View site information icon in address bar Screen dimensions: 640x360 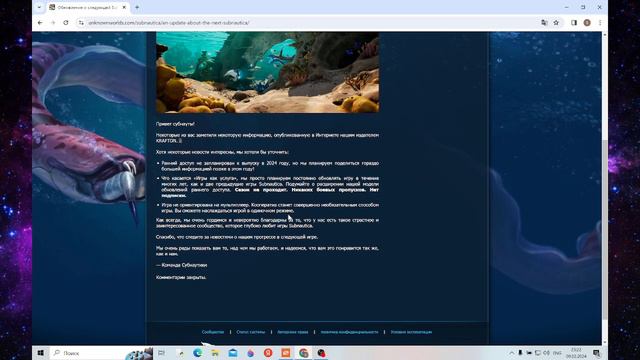pyautogui.click(x=81, y=23)
